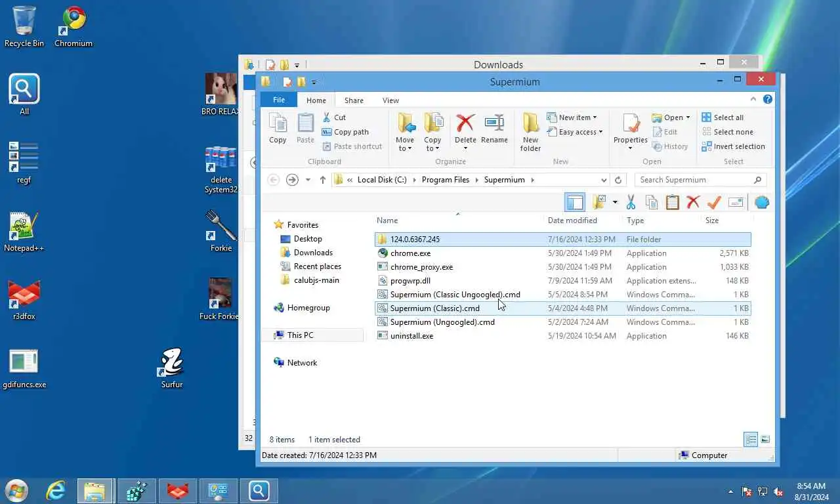This screenshot has height=504, width=840.
Task: Open the Copy to dropdown
Action: (432, 133)
